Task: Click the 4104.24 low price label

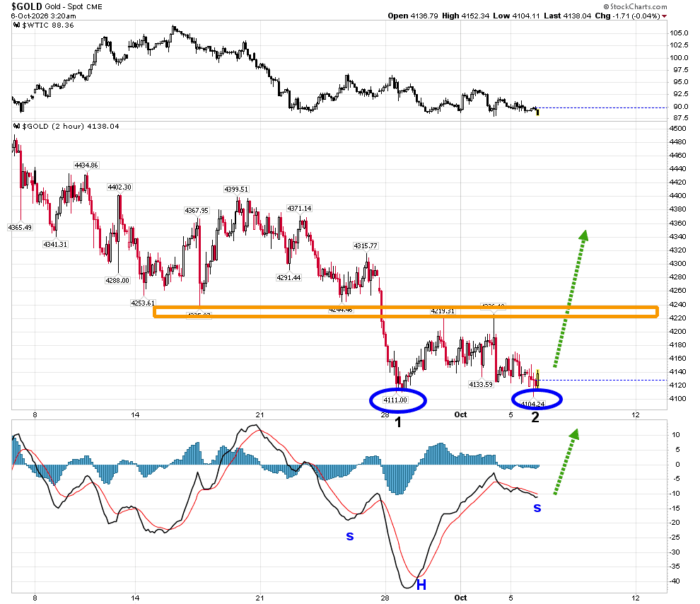Action: click(x=533, y=404)
